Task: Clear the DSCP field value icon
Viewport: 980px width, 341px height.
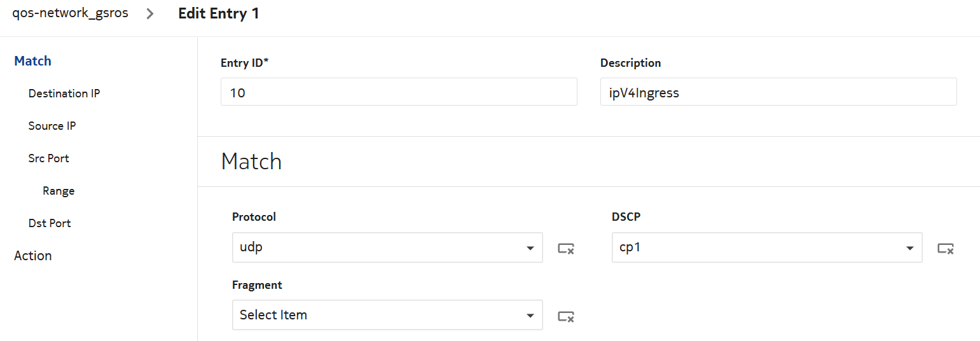Action: coord(946,249)
